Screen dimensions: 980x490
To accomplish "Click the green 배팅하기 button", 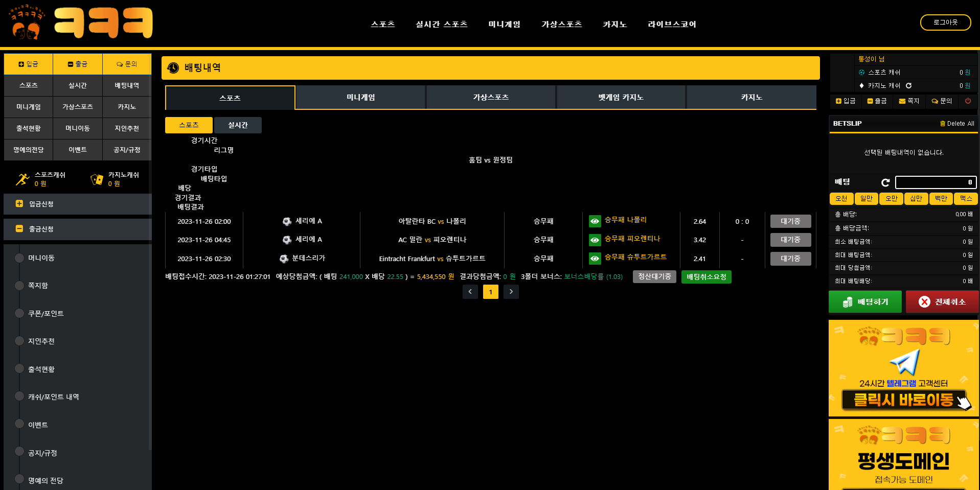I will tap(866, 302).
